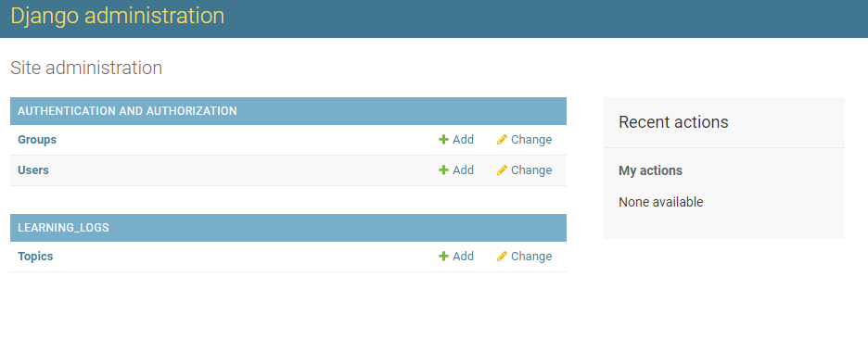This screenshot has height=339, width=868.
Task: Select the Change text link for Users
Action: [531, 170]
